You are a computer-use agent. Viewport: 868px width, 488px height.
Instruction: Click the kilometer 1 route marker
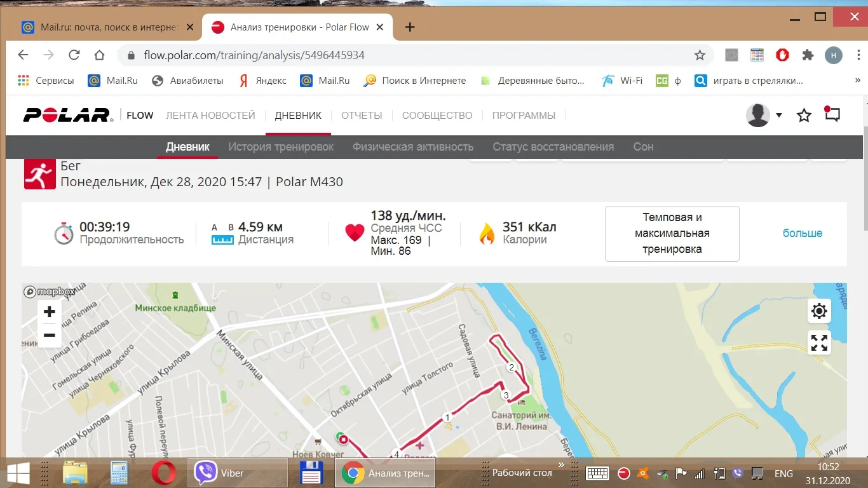click(x=447, y=417)
